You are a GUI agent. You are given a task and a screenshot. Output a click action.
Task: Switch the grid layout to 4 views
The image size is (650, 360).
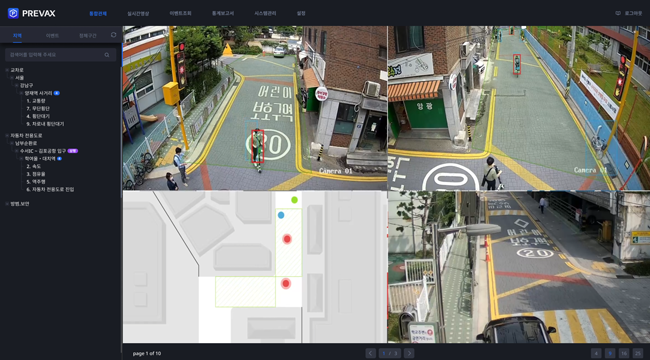(596, 353)
